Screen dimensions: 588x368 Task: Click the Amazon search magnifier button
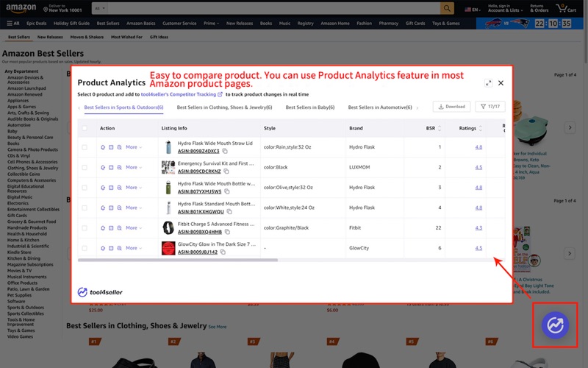(x=447, y=8)
